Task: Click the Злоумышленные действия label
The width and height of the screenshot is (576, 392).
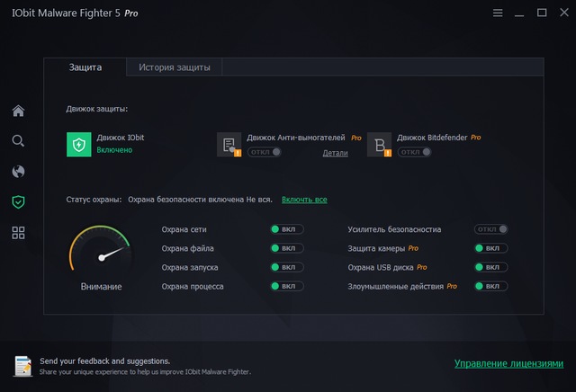Action: (x=396, y=286)
